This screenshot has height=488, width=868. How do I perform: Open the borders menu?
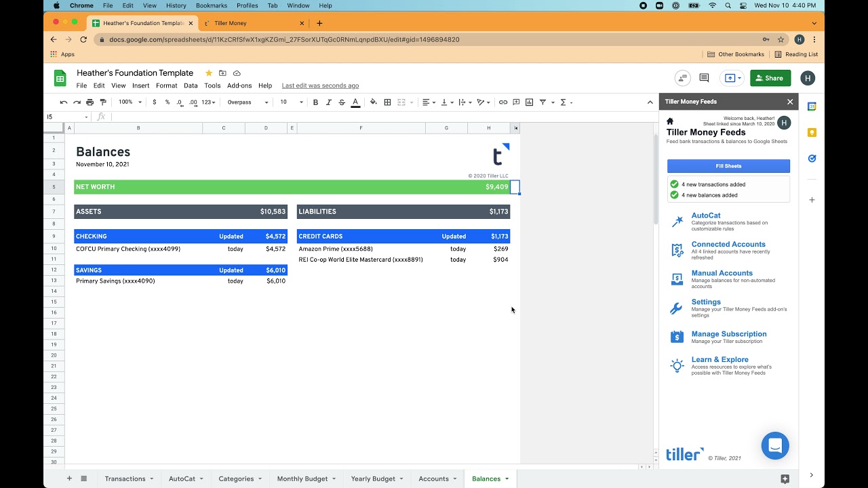[x=387, y=102]
